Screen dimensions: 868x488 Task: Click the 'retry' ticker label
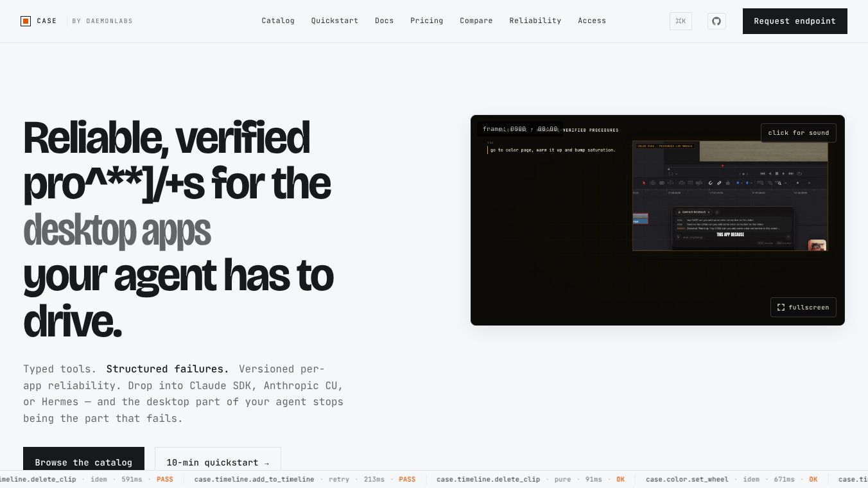(339, 480)
